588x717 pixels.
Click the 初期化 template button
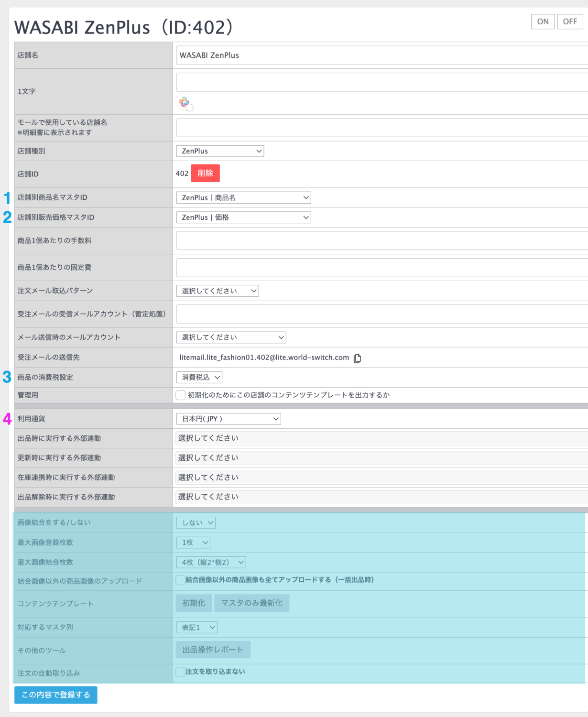pos(194,603)
